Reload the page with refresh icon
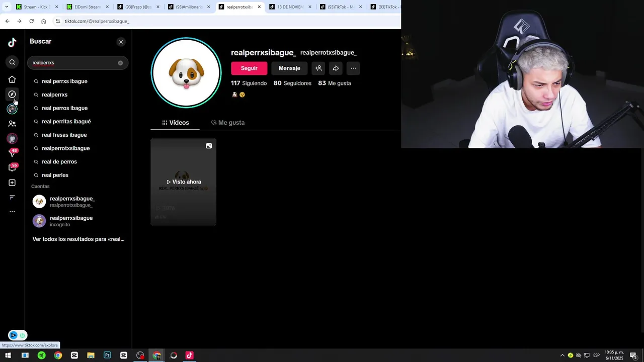 point(31,21)
